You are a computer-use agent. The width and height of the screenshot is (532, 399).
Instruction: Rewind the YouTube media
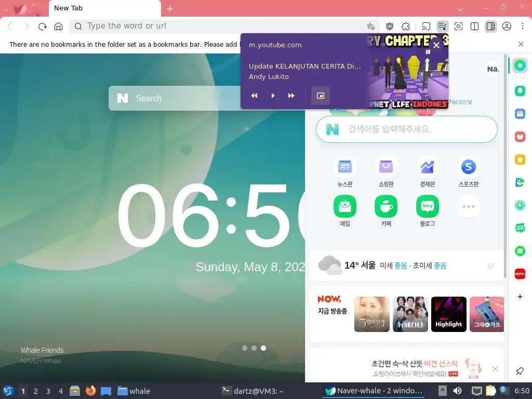click(254, 96)
